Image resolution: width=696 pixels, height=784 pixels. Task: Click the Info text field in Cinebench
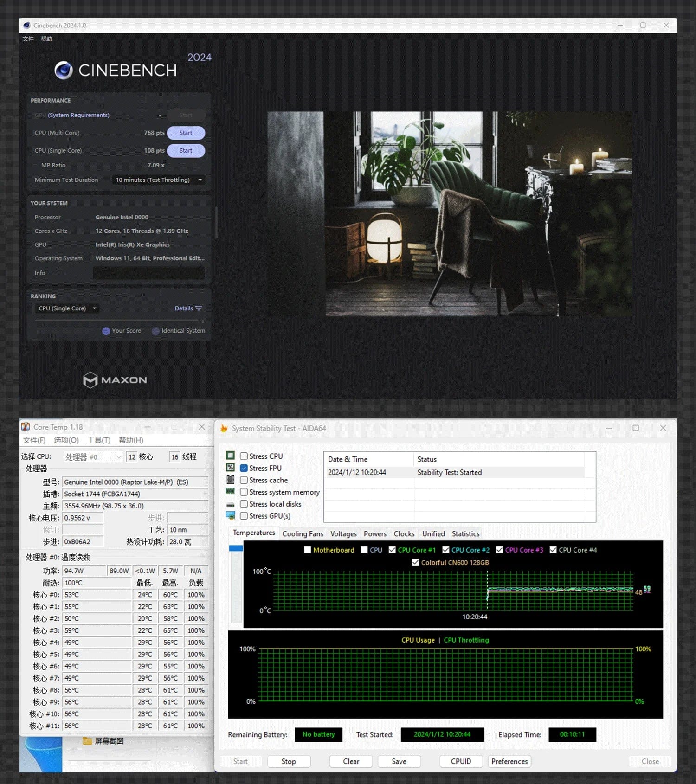pyautogui.click(x=148, y=273)
